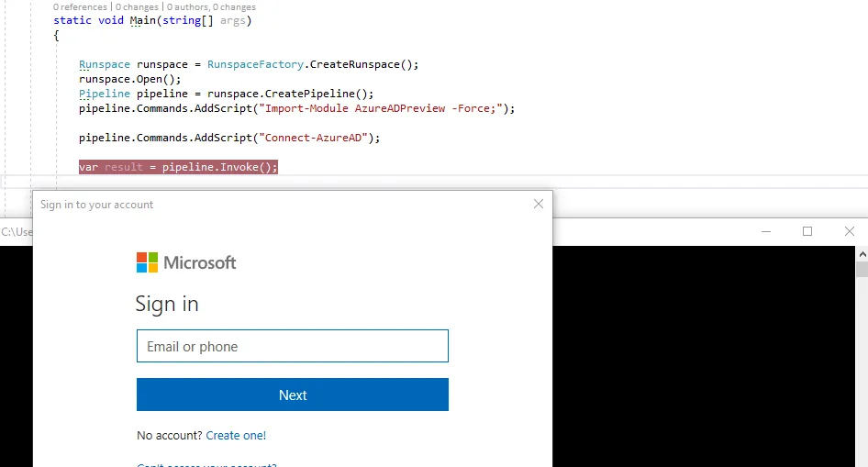The height and width of the screenshot is (467, 868).
Task: Click the result variable name
Action: (124, 167)
